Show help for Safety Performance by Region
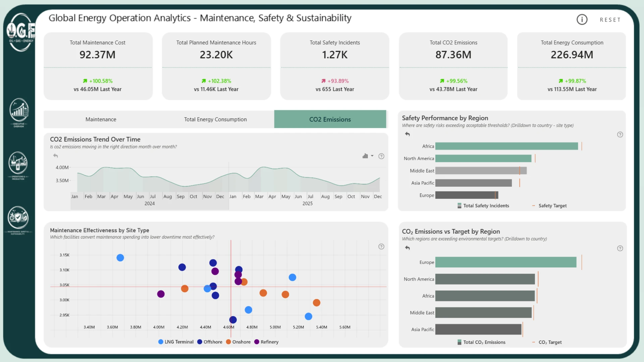The image size is (644, 362). click(x=620, y=134)
